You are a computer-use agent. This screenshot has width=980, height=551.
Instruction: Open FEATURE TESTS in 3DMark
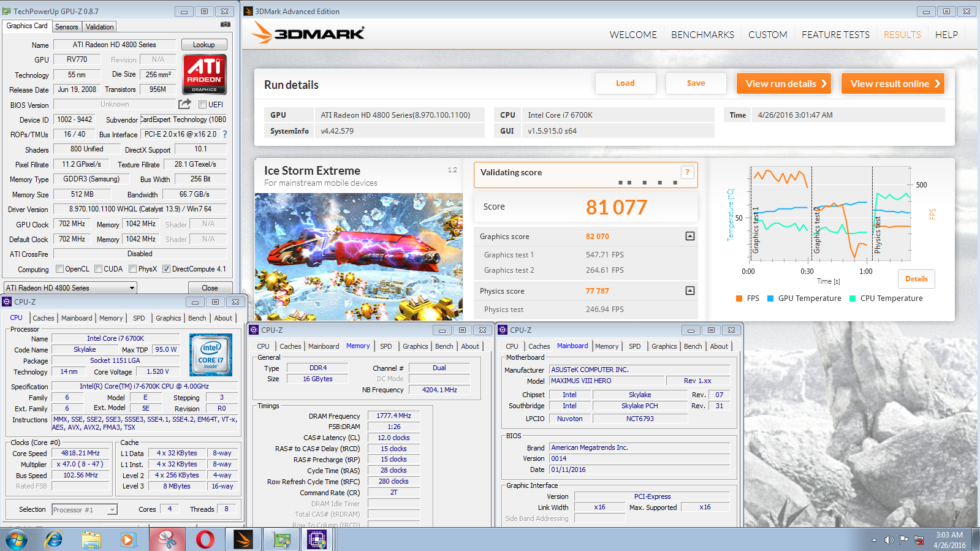point(835,35)
